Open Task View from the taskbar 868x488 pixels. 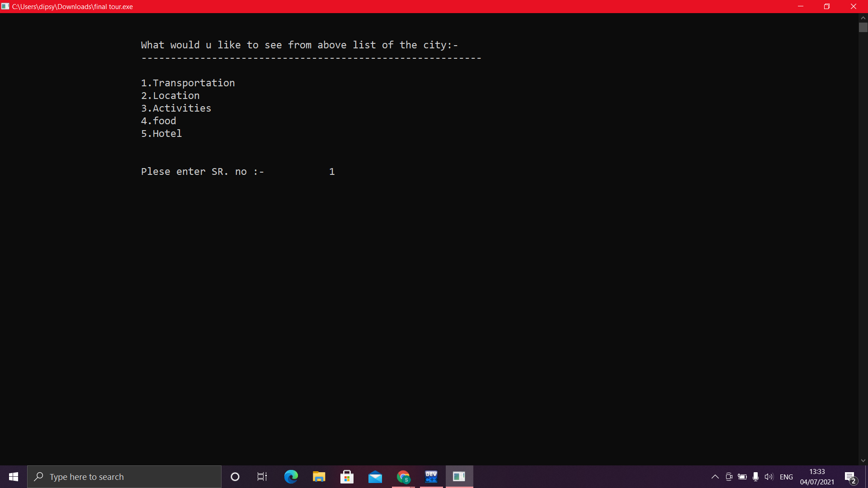coord(262,477)
